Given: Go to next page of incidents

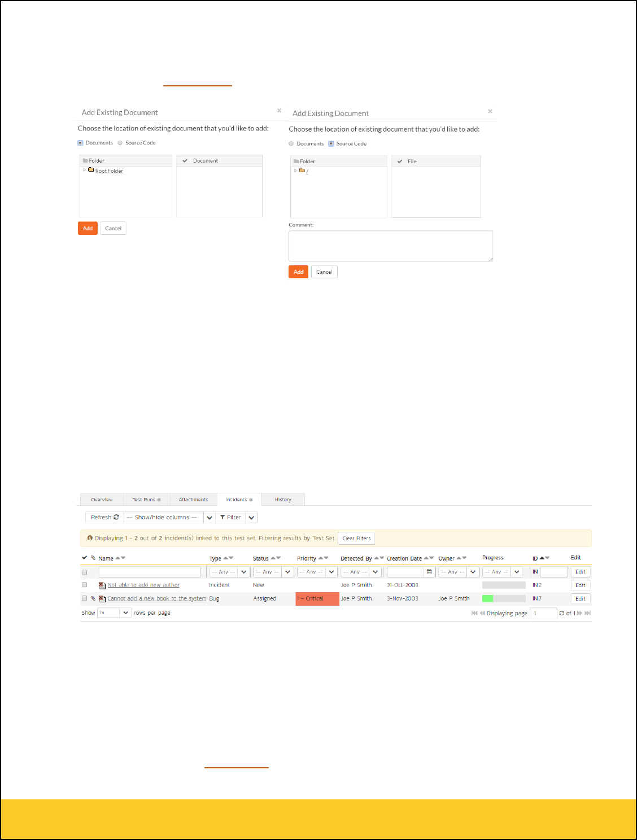Looking at the screenshot, I should pos(579,613).
